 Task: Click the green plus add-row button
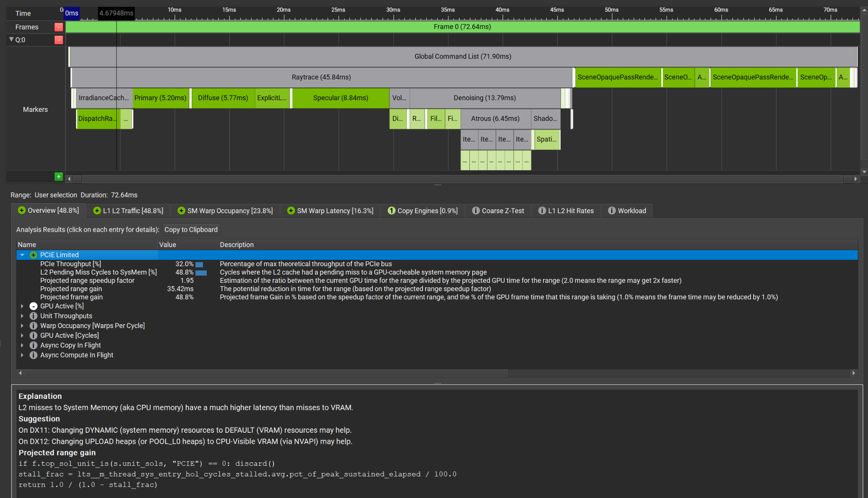click(x=58, y=177)
